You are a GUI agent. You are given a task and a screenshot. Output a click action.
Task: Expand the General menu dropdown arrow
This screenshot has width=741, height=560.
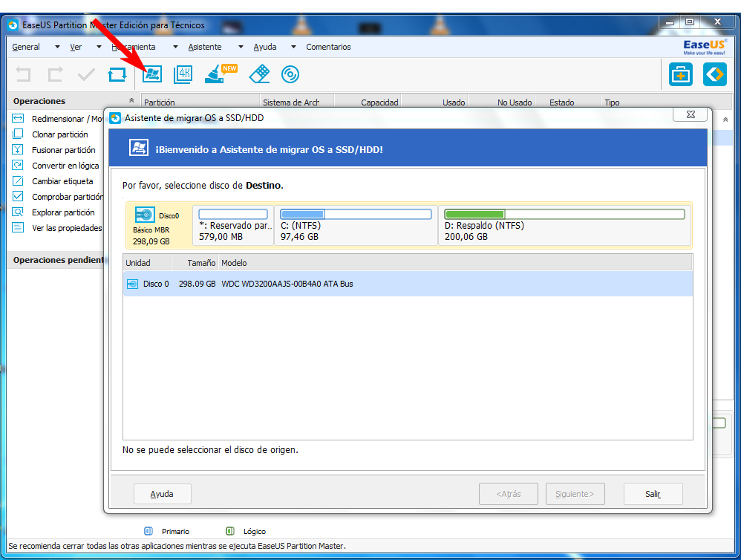pos(57,47)
